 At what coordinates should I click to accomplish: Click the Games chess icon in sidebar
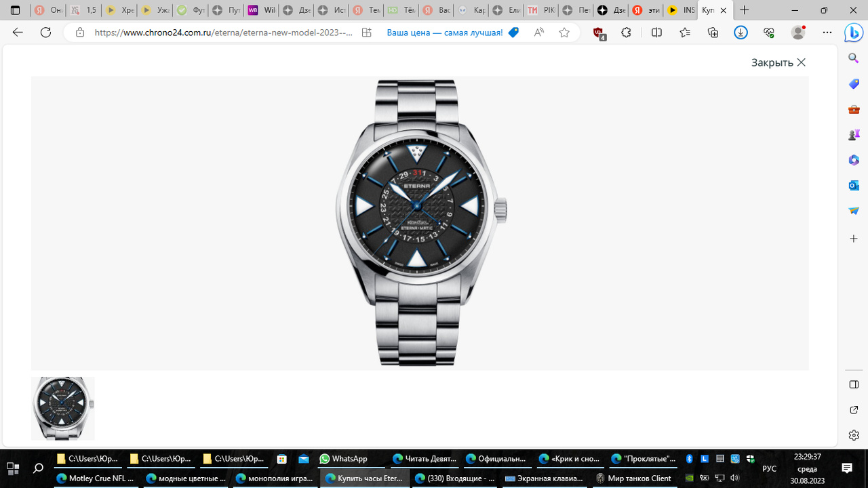[x=854, y=135]
